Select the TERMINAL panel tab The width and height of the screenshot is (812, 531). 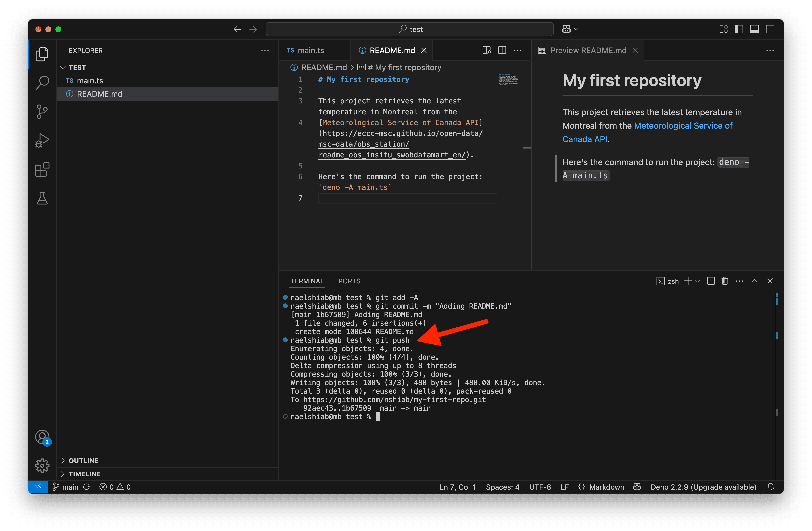tap(307, 281)
